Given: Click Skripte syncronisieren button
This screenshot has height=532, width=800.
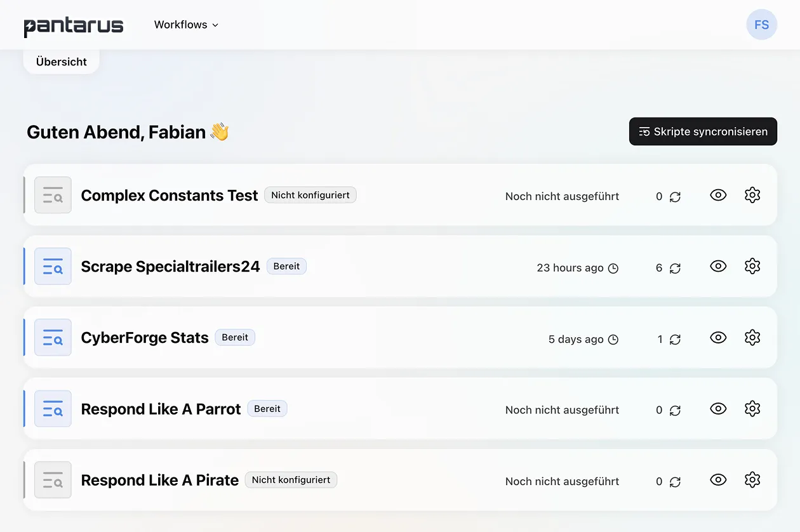Looking at the screenshot, I should pyautogui.click(x=703, y=131).
